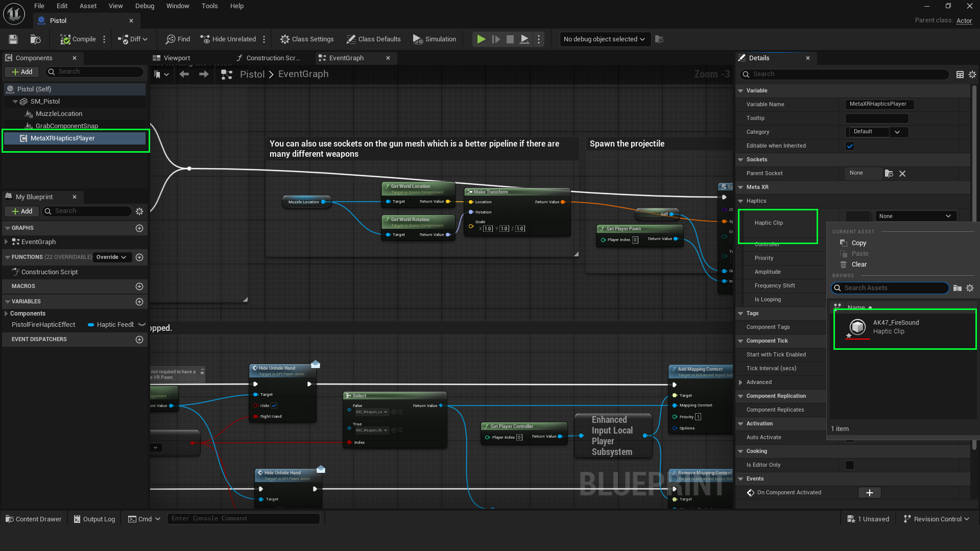Image resolution: width=980 pixels, height=551 pixels.
Task: Open the Revision Control dropdown
Action: 937,519
